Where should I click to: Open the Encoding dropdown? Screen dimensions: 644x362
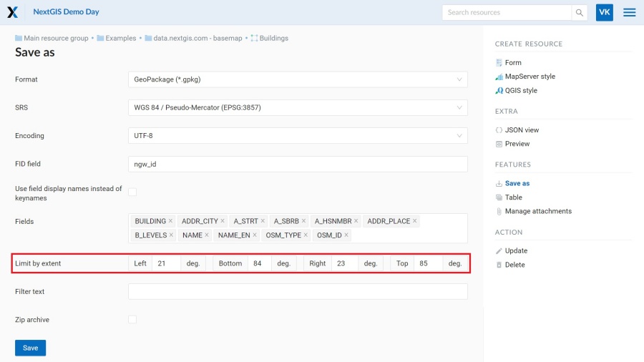tap(298, 136)
